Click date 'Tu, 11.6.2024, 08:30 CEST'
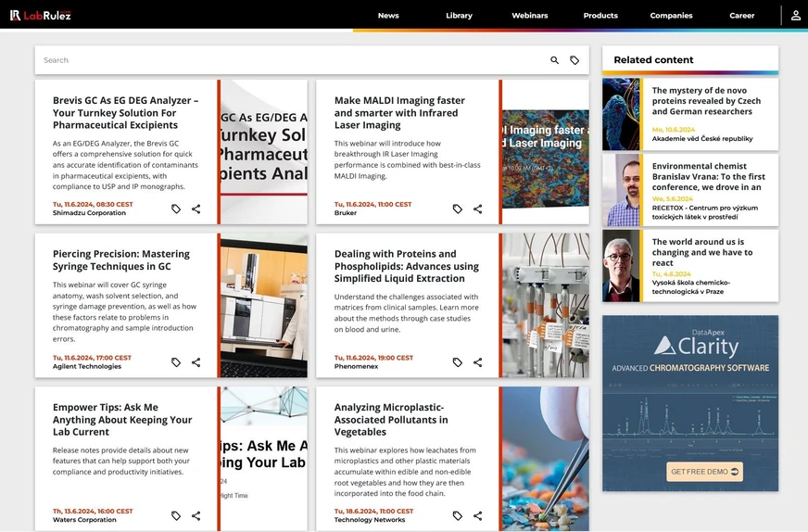The width and height of the screenshot is (808, 532). 93,204
